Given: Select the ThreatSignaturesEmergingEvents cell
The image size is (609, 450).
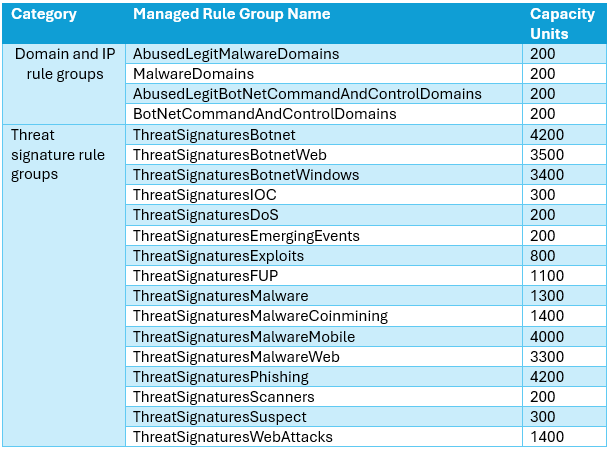Looking at the screenshot, I should pos(246,236).
